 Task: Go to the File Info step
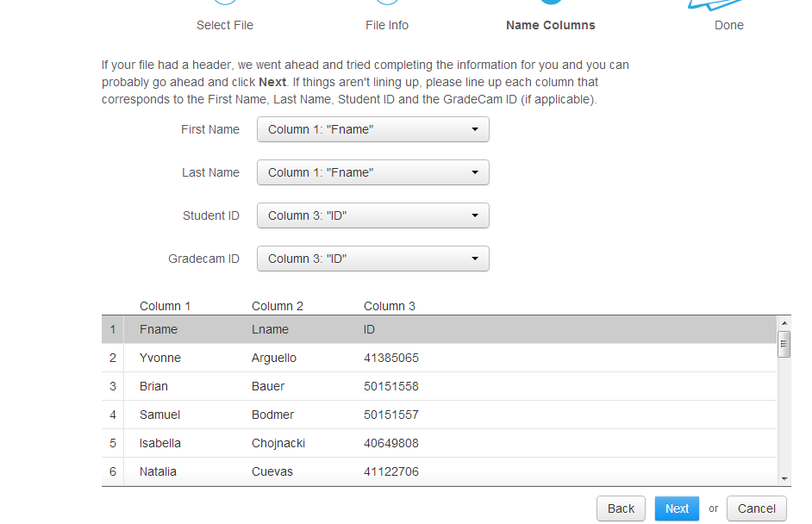(x=387, y=25)
